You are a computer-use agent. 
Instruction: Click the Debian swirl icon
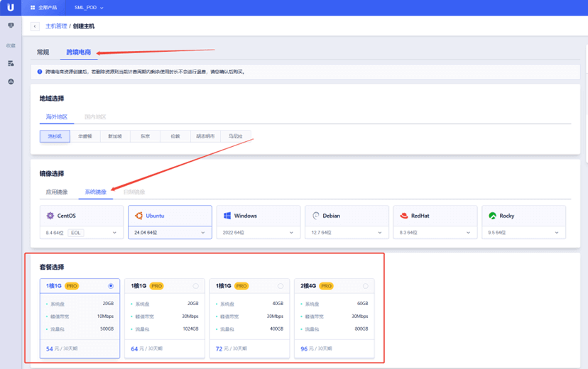coord(316,216)
